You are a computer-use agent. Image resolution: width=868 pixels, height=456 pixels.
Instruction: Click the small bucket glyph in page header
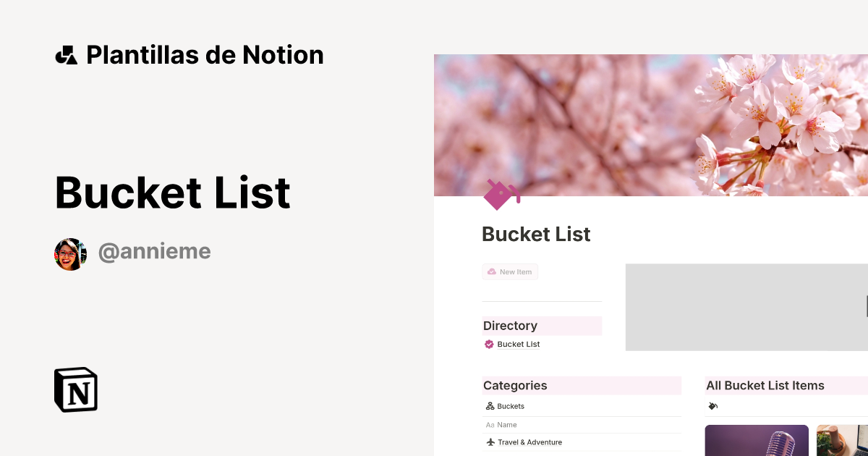click(501, 195)
